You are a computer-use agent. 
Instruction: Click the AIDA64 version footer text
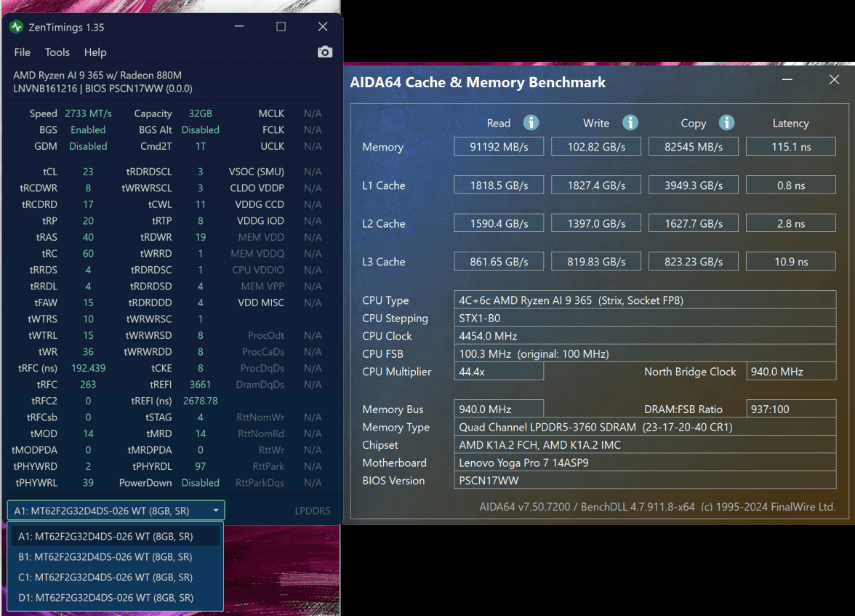(x=657, y=507)
